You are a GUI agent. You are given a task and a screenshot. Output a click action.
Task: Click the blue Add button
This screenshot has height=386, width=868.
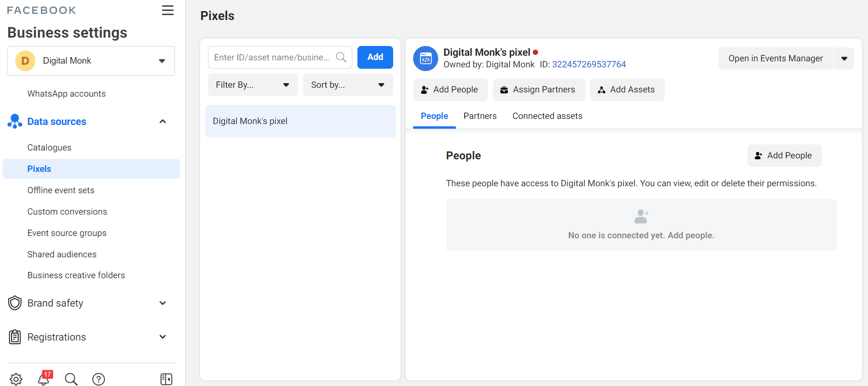coord(375,57)
